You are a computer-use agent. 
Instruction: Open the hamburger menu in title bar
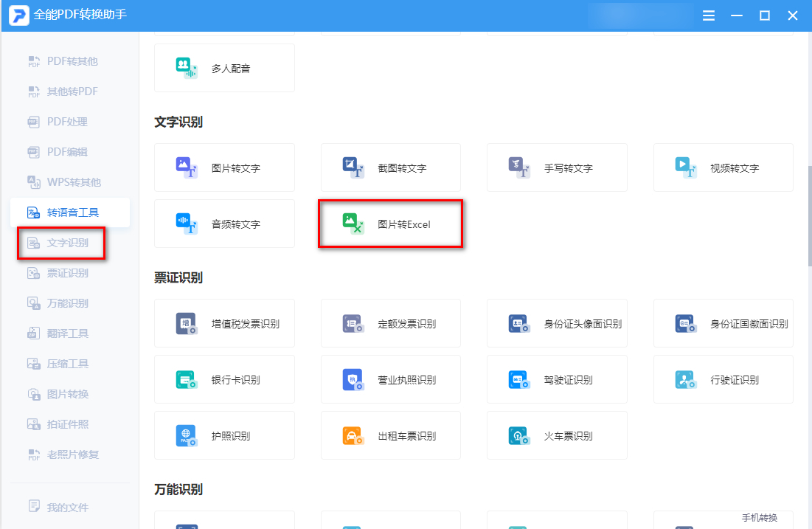pyautogui.click(x=709, y=15)
